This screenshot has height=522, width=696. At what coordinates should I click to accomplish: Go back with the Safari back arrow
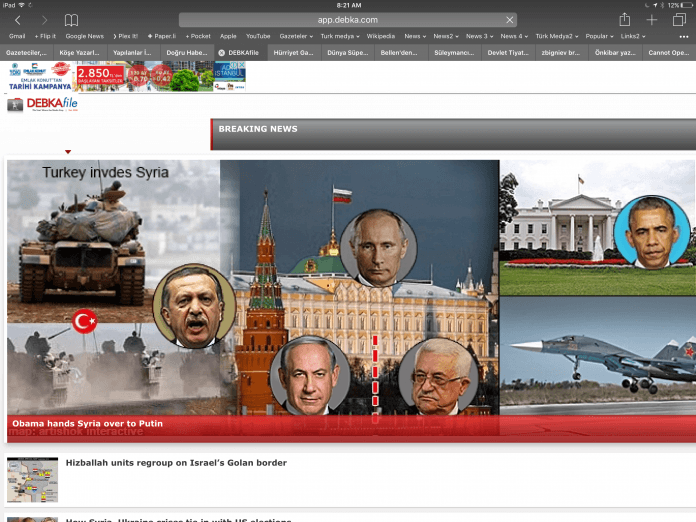pyautogui.click(x=18, y=20)
